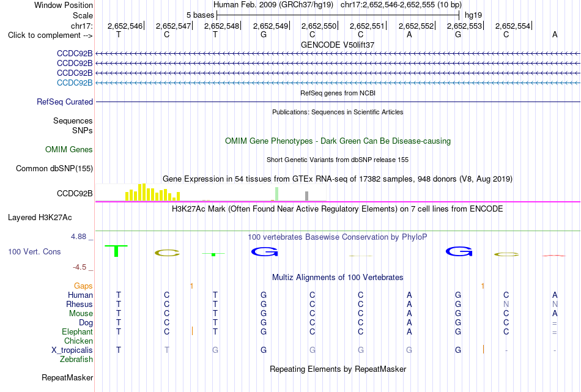The height and width of the screenshot is (392, 581).
Task: Open the RefSeq Curated track label
Action: click(65, 102)
